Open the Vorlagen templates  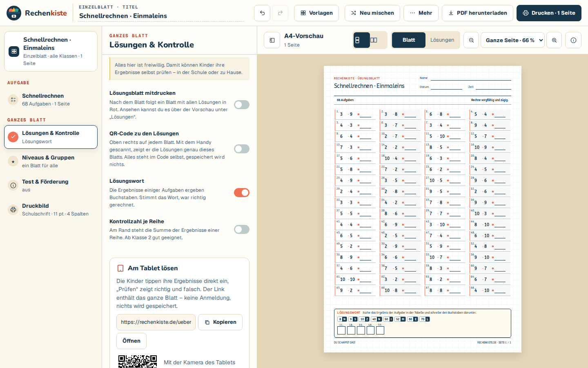click(x=316, y=13)
